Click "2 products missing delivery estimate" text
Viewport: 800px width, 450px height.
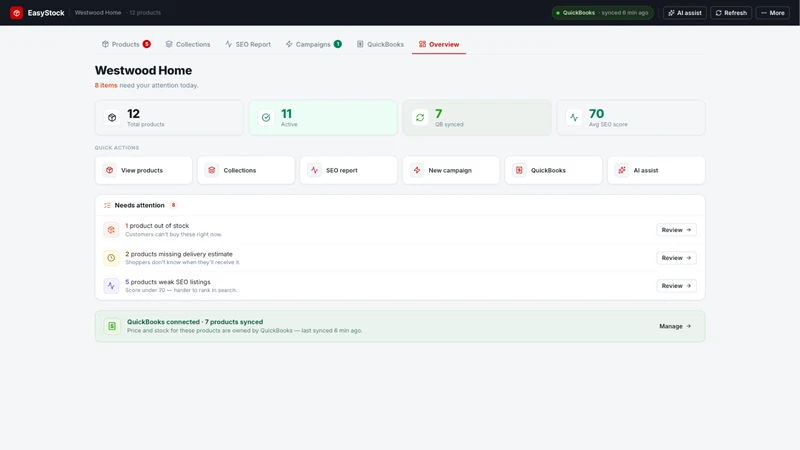[179, 254]
